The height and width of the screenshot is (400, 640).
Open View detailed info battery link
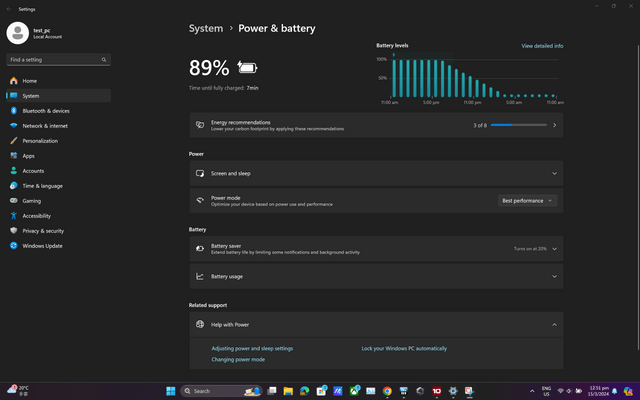point(542,46)
